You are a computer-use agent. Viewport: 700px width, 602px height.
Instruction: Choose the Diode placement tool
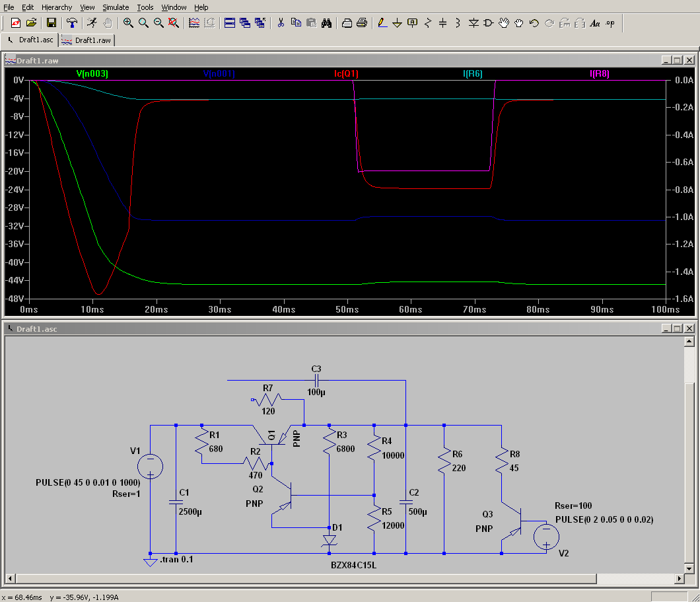(473, 23)
